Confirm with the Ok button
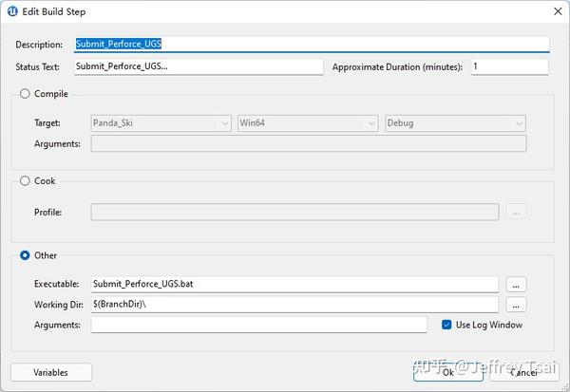This screenshot has height=392, width=570. (x=448, y=372)
